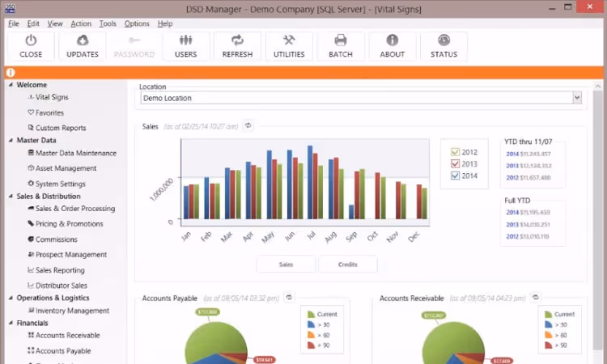
Task: Uncheck the 2014 series checkbox
Action: 455,176
